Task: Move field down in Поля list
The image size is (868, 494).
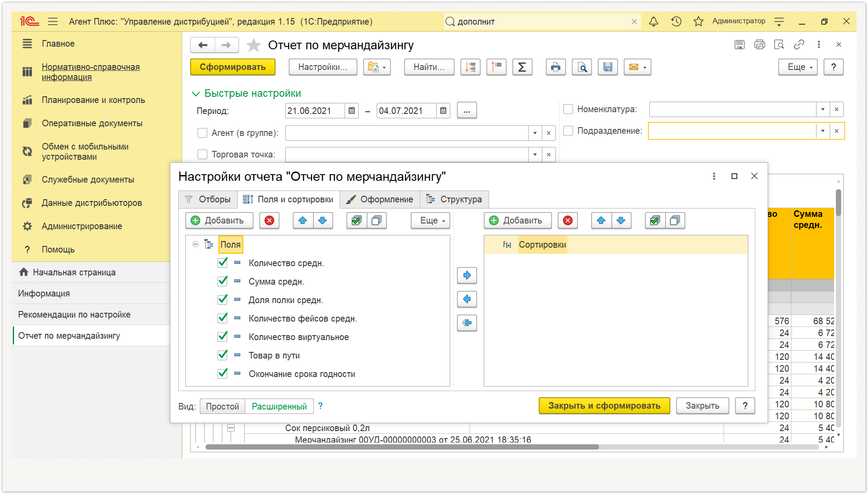Action: coord(323,220)
